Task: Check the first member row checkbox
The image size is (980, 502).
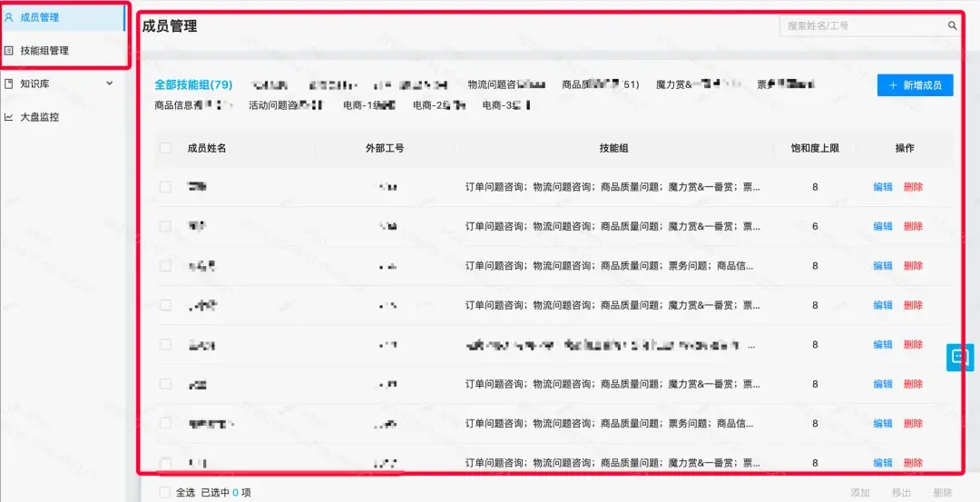Action: [166, 186]
